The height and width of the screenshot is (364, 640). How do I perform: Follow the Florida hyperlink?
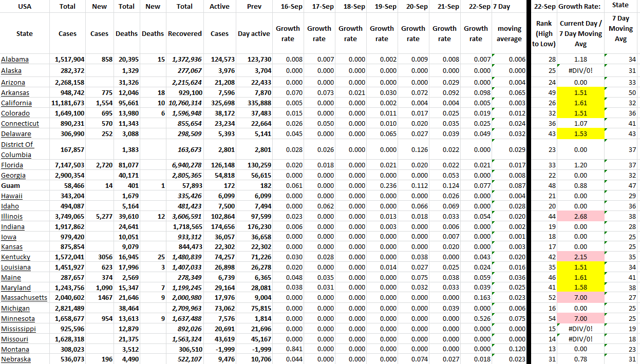pos(12,165)
